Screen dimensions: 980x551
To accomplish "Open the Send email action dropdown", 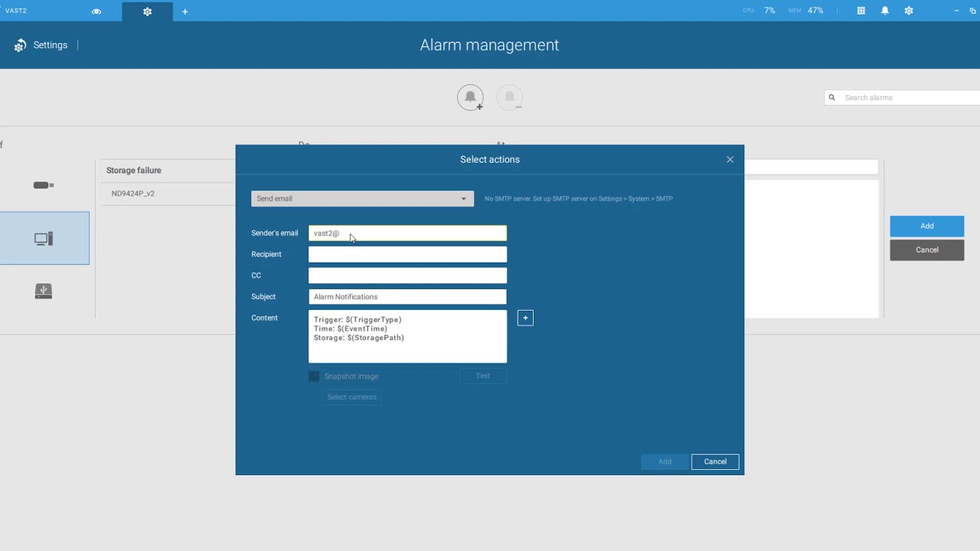I will (x=362, y=198).
